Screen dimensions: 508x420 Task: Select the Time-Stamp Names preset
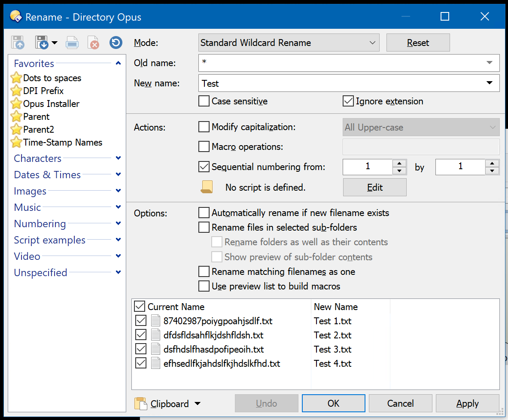tap(63, 143)
